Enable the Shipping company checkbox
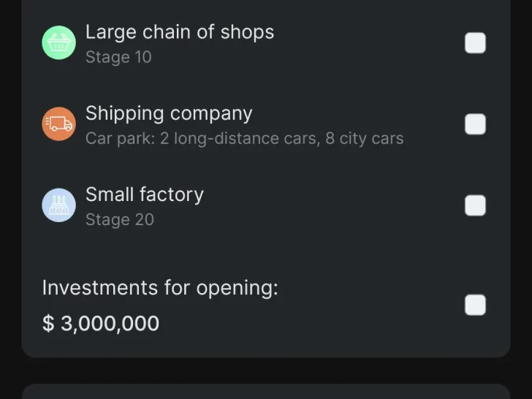Image resolution: width=532 pixels, height=399 pixels. pos(475,124)
